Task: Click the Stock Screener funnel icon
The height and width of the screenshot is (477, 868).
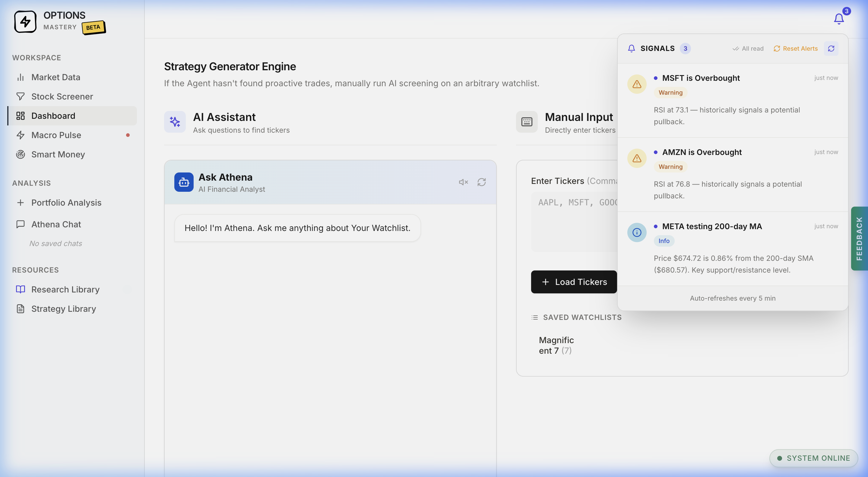Action: (x=21, y=96)
